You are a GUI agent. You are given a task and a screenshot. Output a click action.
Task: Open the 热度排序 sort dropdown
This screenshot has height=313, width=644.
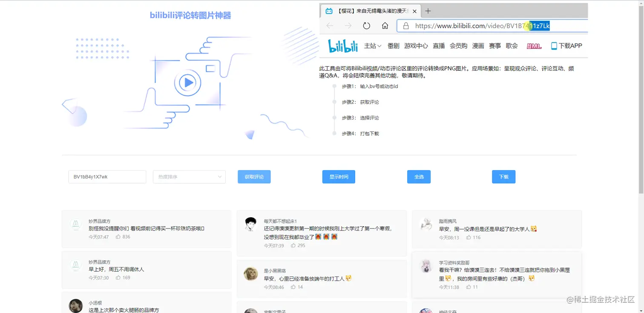(x=189, y=177)
